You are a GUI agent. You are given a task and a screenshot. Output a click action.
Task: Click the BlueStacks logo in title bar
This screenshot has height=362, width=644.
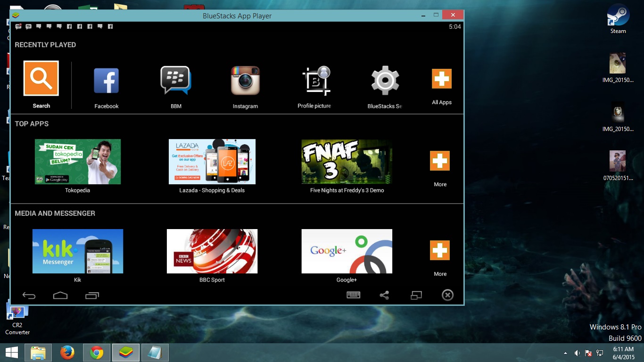pyautogui.click(x=16, y=16)
